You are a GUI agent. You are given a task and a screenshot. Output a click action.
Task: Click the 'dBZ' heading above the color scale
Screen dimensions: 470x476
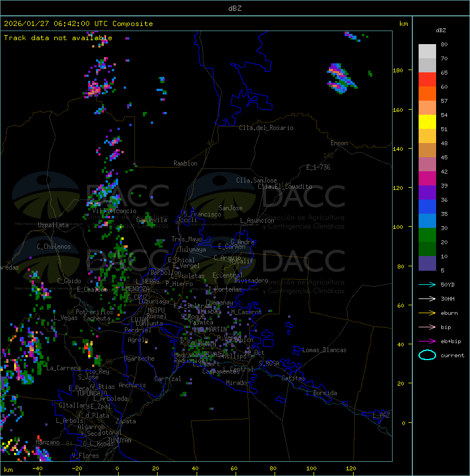(x=441, y=31)
